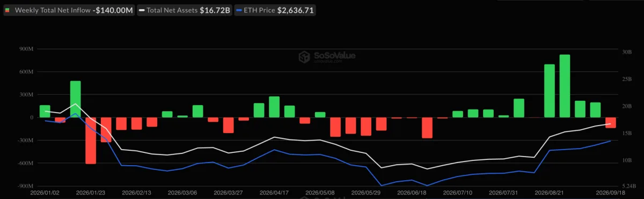
Task: Click the 300M left axis label
Action: [26, 94]
